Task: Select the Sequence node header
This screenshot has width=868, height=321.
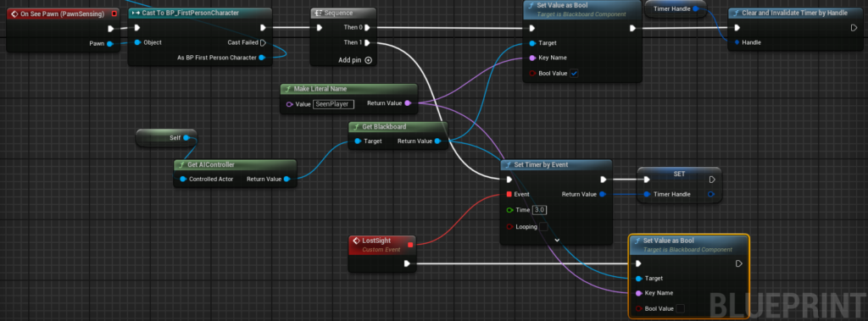Action: coord(343,14)
